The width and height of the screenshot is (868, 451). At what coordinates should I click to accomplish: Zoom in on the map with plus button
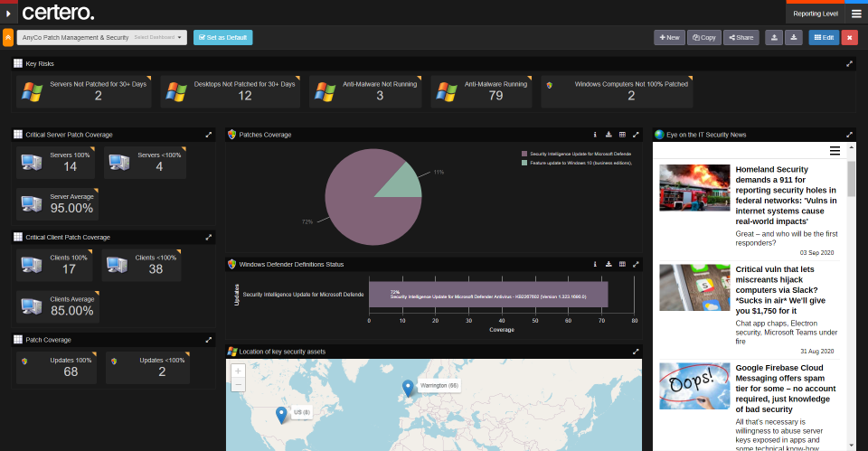coord(238,371)
